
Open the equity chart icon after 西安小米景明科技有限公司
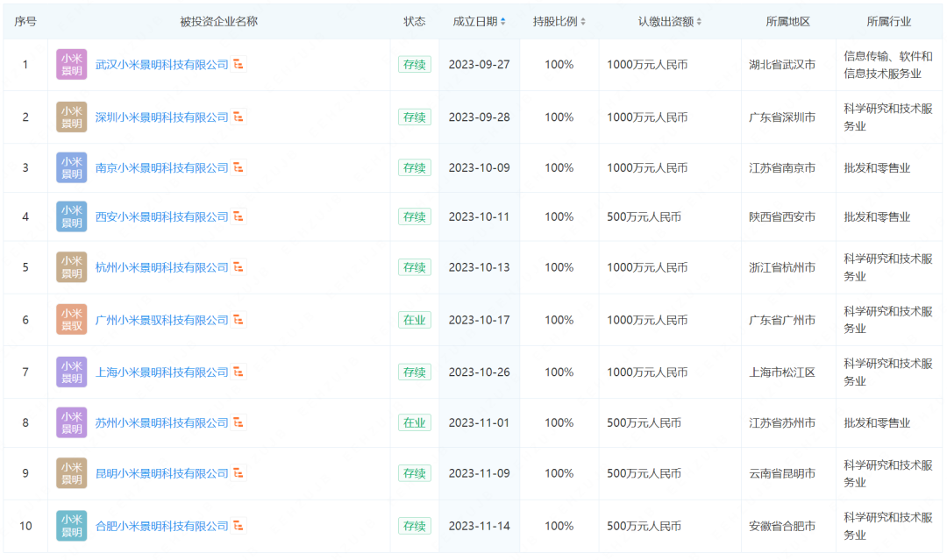(x=239, y=216)
